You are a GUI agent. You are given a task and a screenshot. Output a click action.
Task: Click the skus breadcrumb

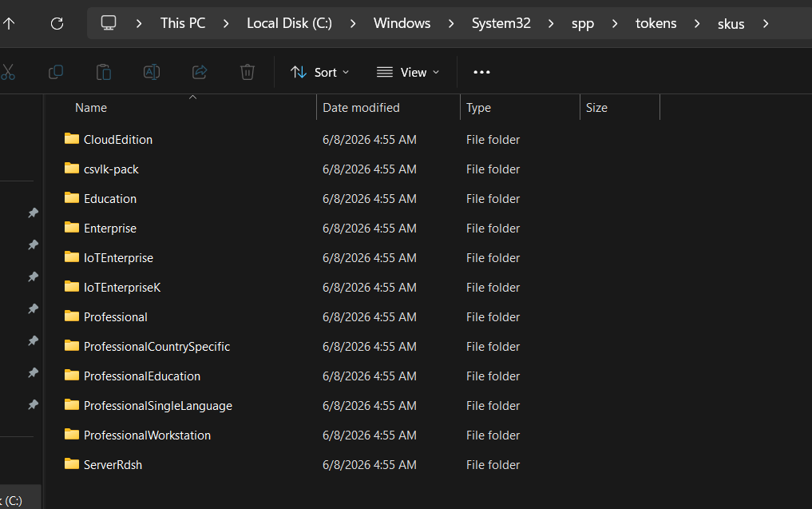point(731,24)
